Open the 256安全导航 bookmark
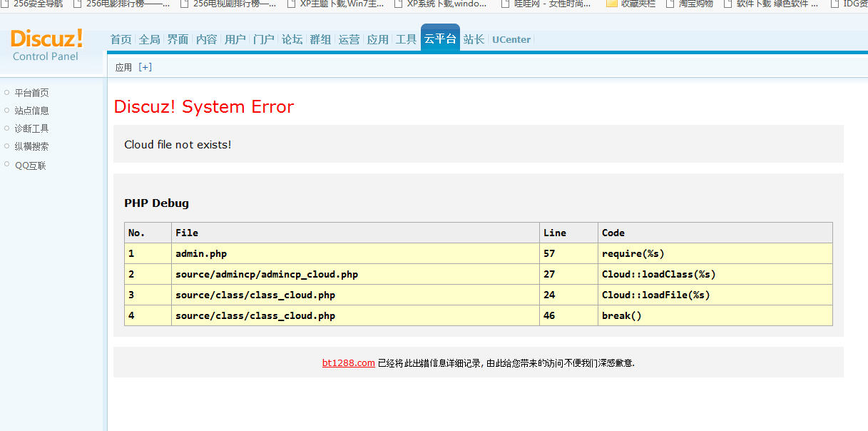868x431 pixels. click(32, 4)
